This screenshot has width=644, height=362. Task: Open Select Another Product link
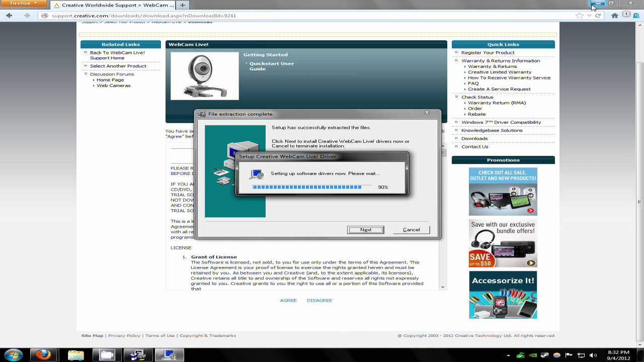pyautogui.click(x=118, y=66)
